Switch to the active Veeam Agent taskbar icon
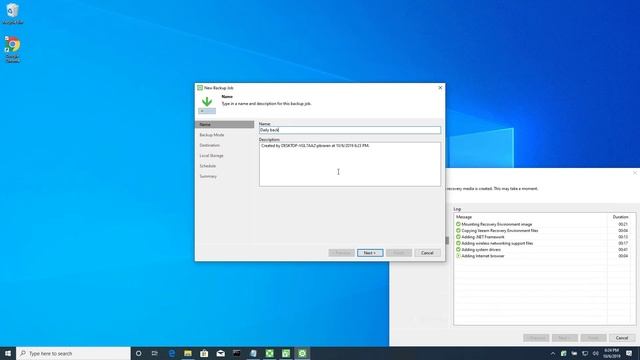The image size is (640, 360). [x=302, y=353]
